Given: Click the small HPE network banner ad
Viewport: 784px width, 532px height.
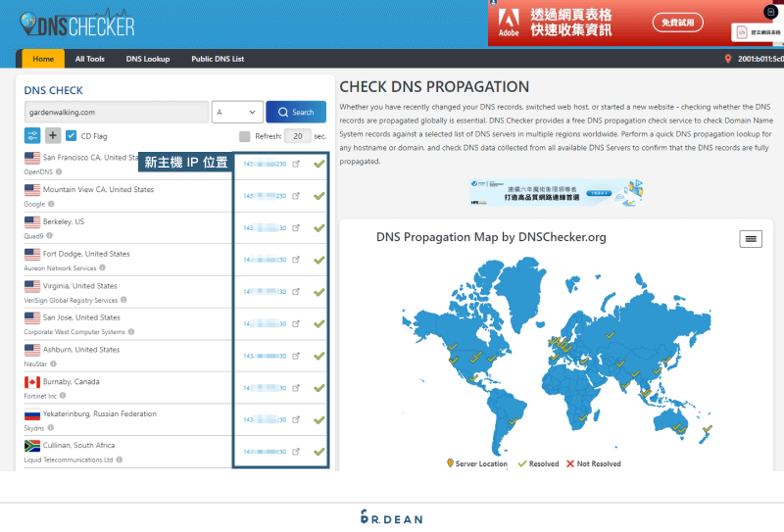Looking at the screenshot, I should point(556,192).
